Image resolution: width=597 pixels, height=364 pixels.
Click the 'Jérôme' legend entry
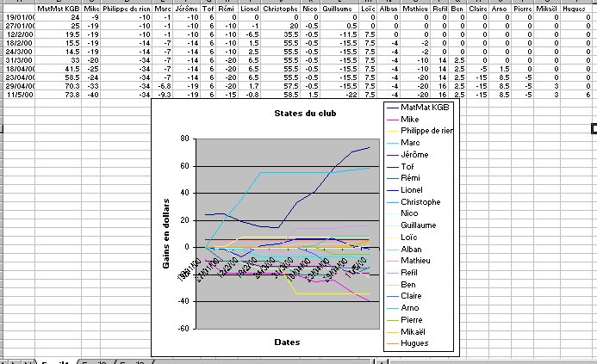click(407, 154)
